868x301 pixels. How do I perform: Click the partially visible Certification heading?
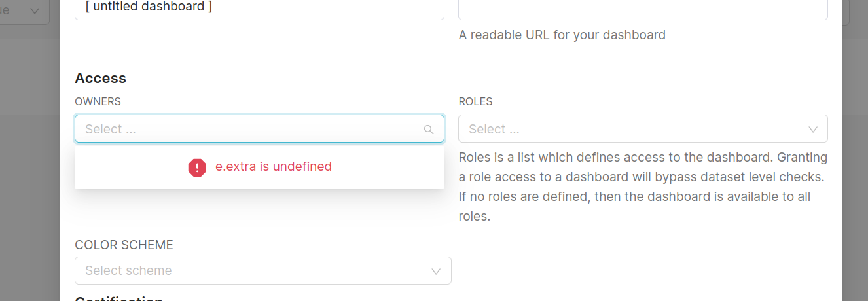tap(118, 298)
